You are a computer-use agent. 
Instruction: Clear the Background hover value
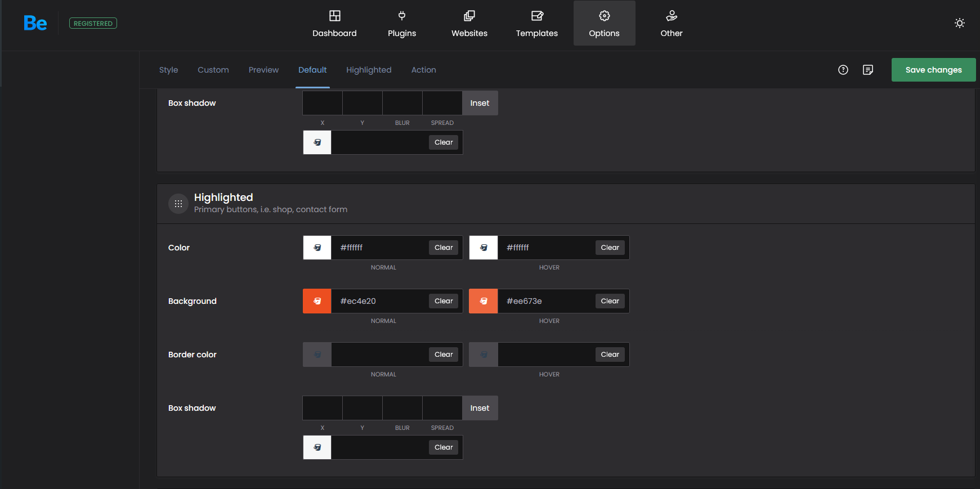610,301
